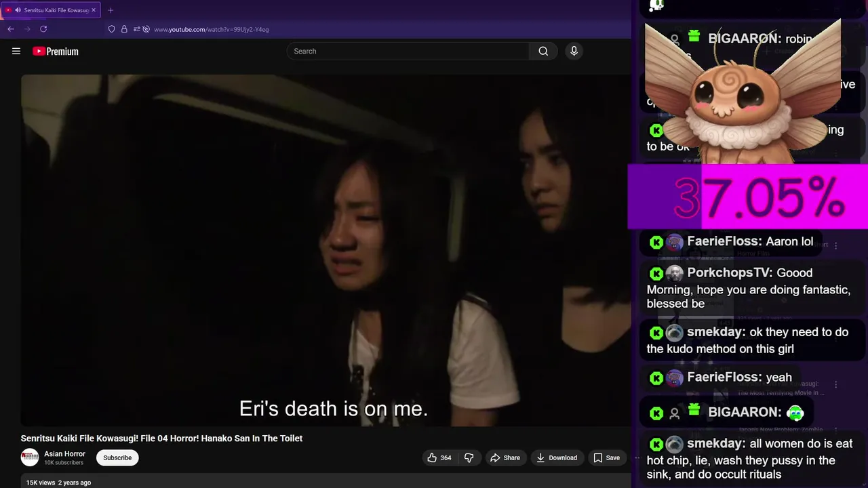
Task: Select the Senritsu Kaiki File Kowasugi tab
Action: [51, 10]
